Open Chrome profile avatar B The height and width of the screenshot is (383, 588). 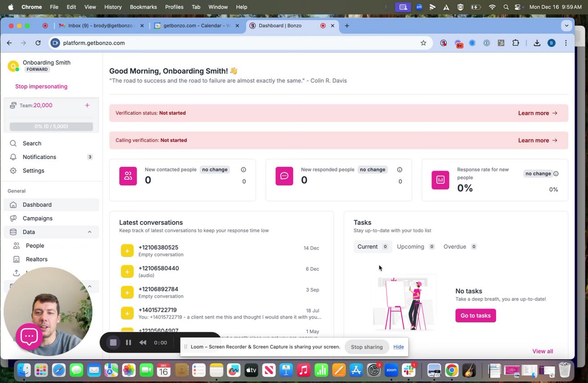(552, 43)
